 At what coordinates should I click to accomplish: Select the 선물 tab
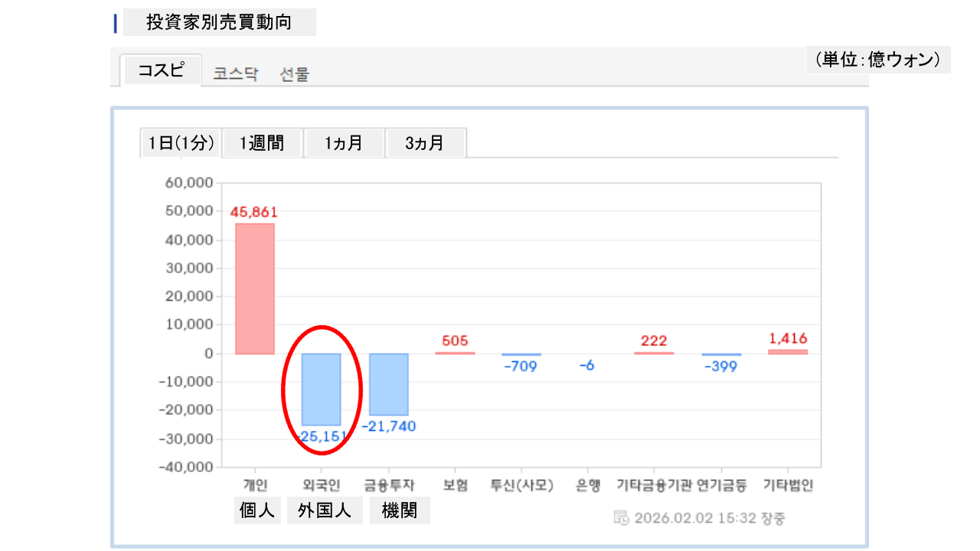[x=295, y=74]
